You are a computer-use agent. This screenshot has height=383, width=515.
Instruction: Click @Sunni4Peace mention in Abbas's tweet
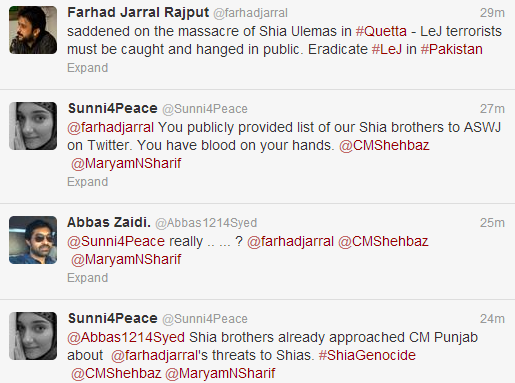pos(116,241)
